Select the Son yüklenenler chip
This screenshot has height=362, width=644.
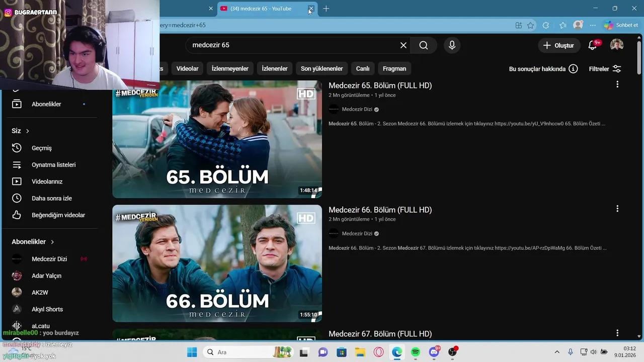tap(322, 68)
